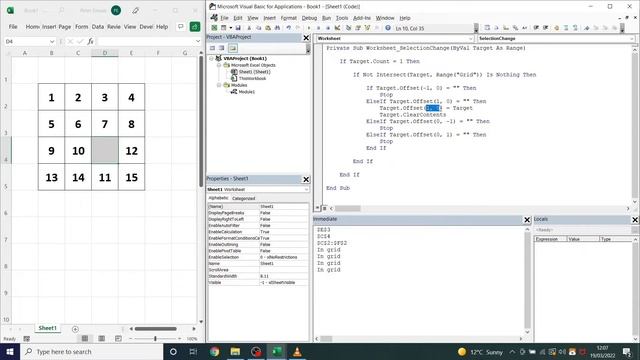Collapse Modules folder node

(219, 85)
